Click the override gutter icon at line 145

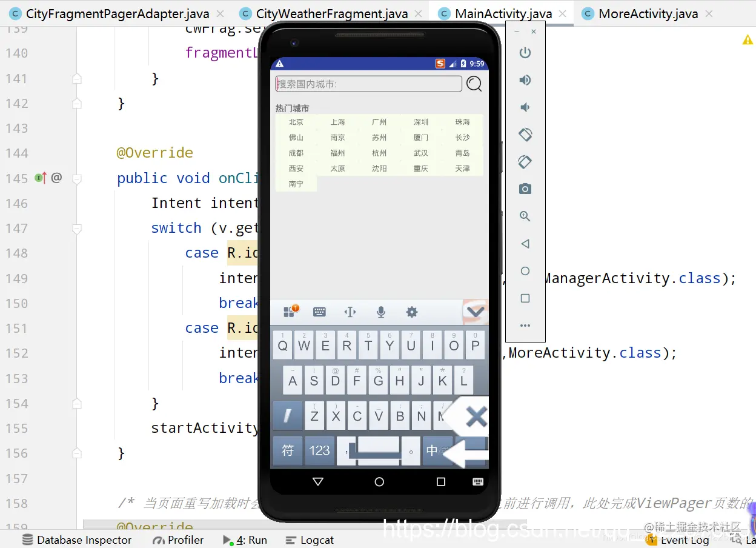41,178
